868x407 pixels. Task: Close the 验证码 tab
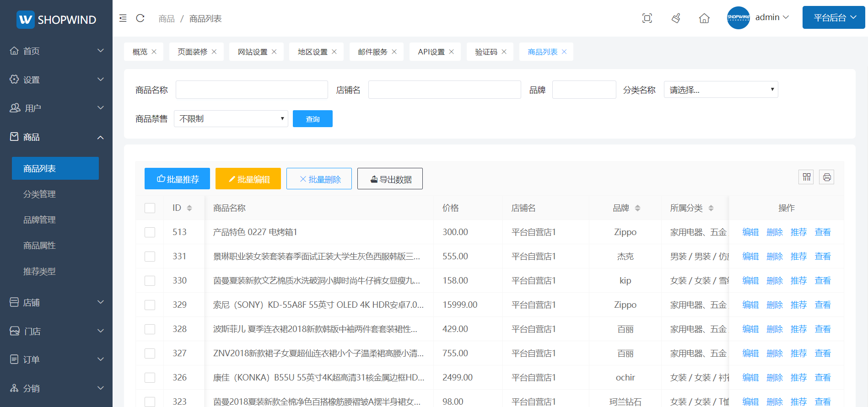(x=504, y=52)
